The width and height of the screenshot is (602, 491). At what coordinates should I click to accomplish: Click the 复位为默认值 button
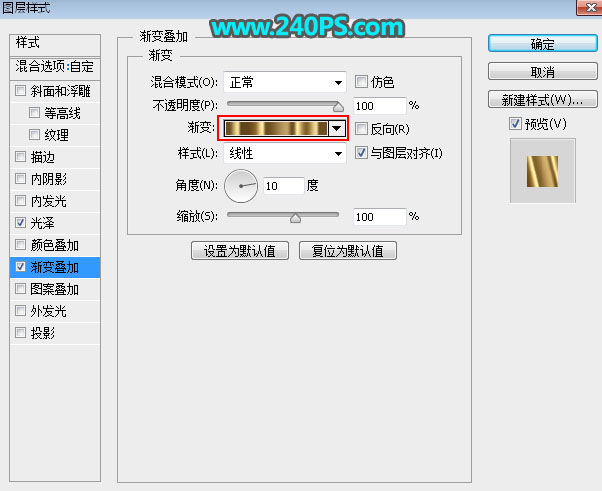pos(347,251)
